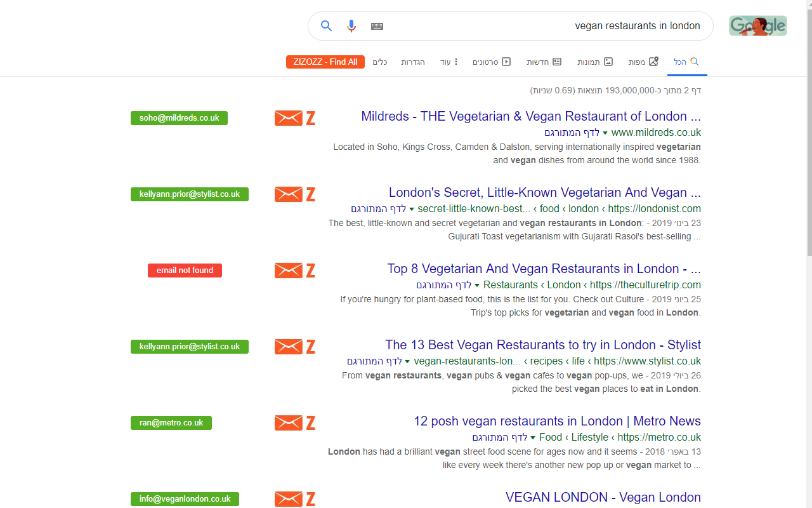
Task: Click the Z icon beside the Culture Trip result
Action: point(310,271)
